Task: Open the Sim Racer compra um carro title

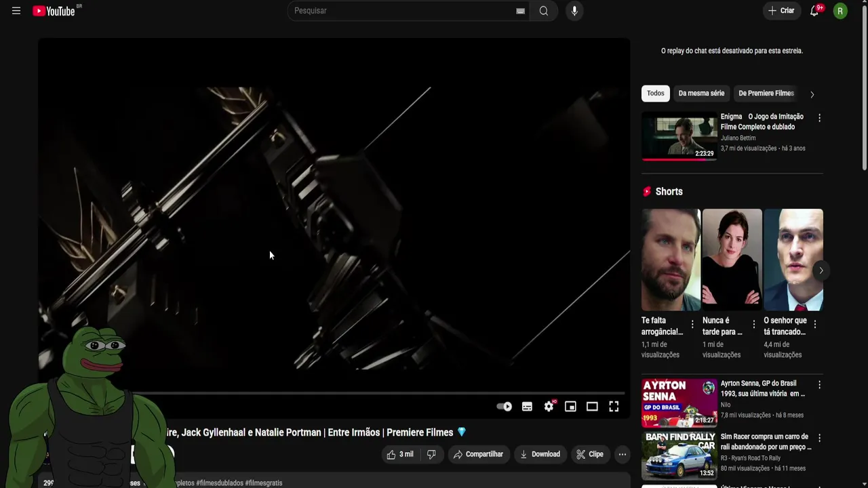Action: [x=766, y=442]
